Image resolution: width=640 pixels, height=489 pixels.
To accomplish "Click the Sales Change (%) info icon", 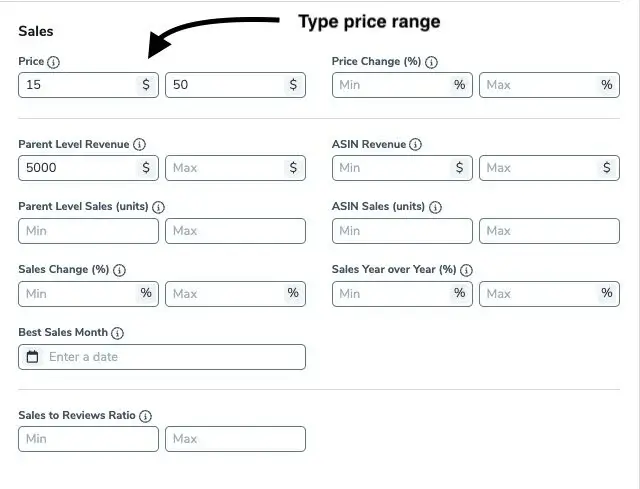I will coord(119,270).
